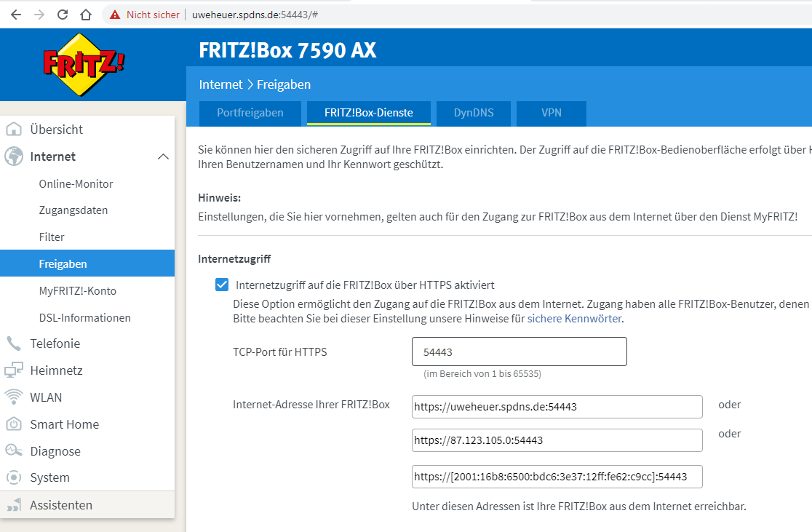The width and height of the screenshot is (812, 532).
Task: Click the Diagnose icon in sidebar
Action: click(x=14, y=451)
